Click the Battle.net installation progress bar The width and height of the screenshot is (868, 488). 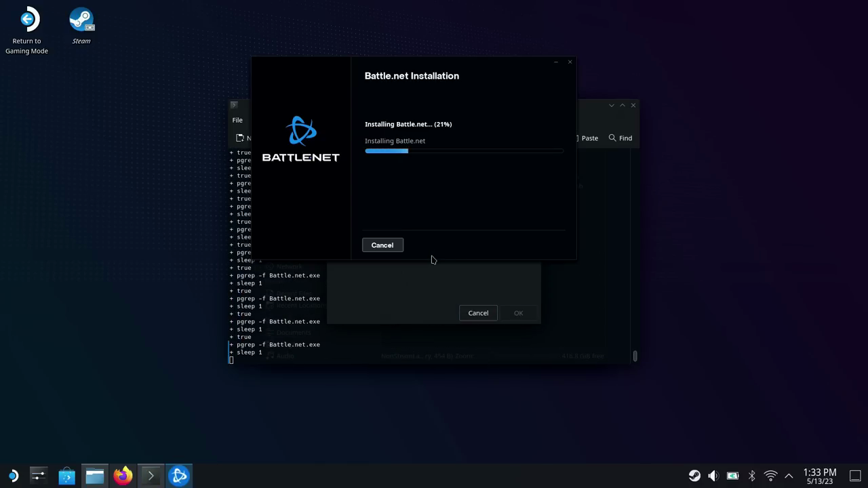464,151
